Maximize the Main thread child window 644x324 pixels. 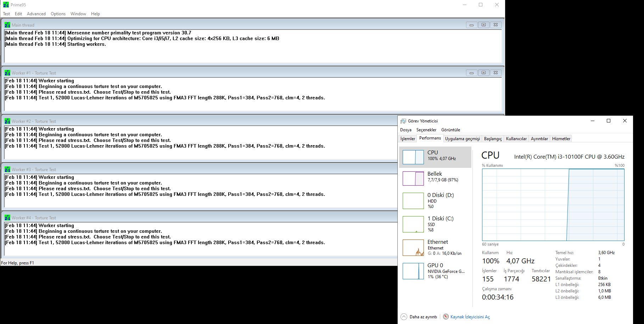483,25
